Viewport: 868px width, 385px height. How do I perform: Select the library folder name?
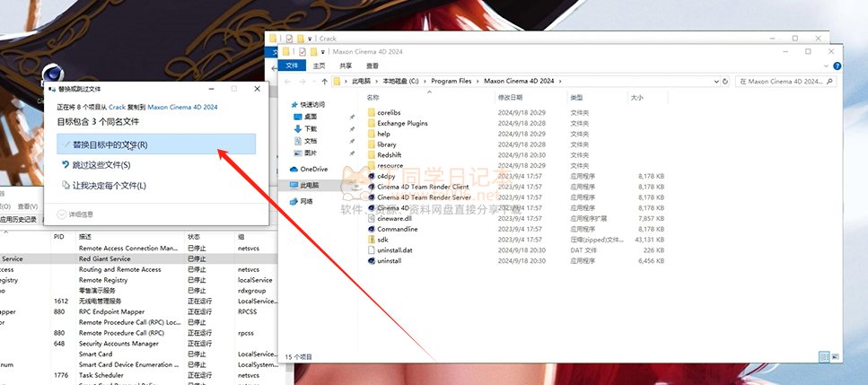[386, 144]
